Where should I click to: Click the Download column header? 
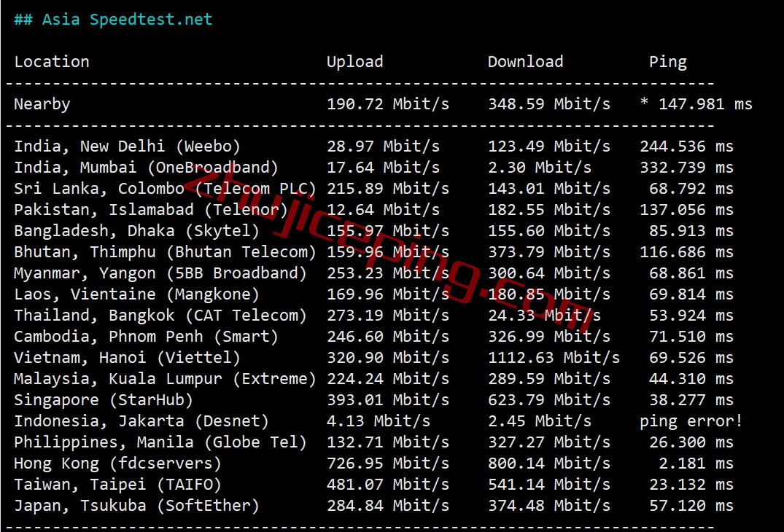tap(525, 62)
